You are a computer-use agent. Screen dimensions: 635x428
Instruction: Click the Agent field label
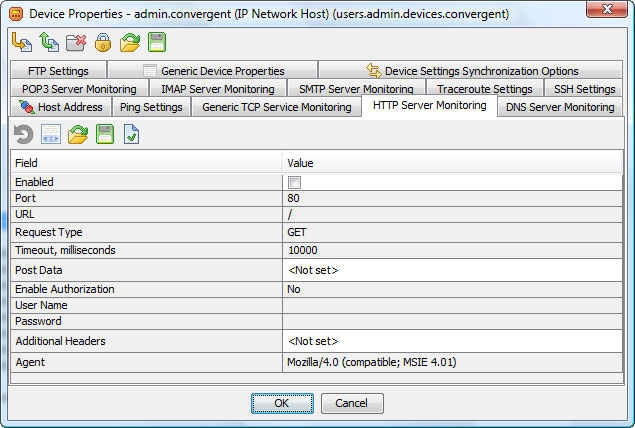[30, 362]
